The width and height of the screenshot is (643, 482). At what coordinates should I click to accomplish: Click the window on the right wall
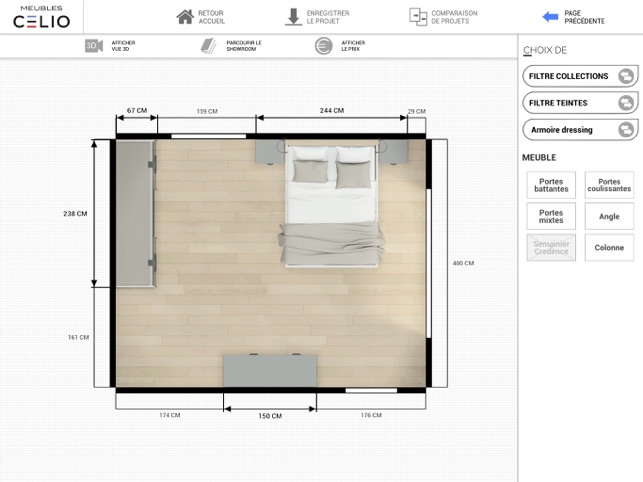[429, 263]
